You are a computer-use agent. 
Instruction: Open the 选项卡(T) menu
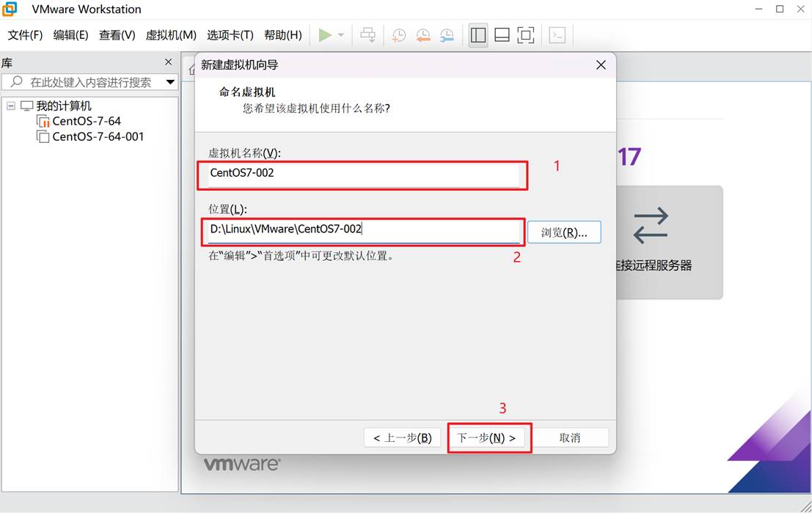coord(230,35)
